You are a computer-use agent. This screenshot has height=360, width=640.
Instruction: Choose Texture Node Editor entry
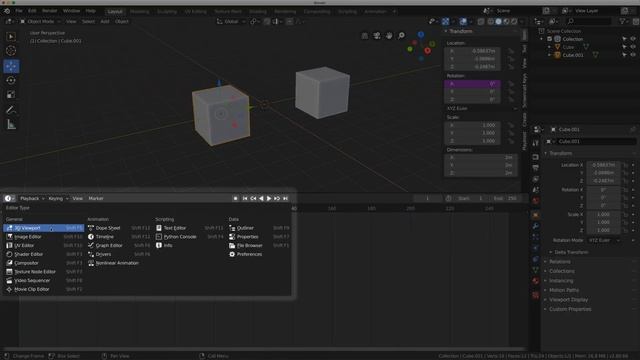(x=44, y=272)
